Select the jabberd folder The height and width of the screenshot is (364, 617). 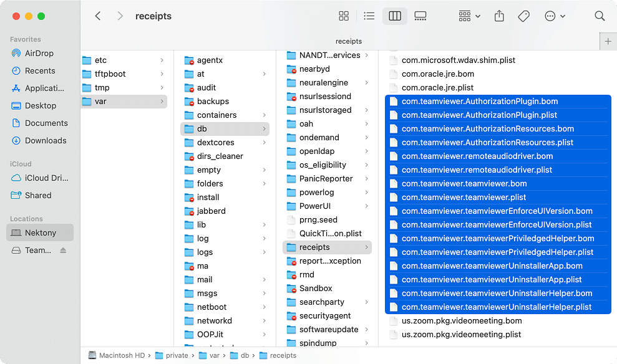(225, 211)
